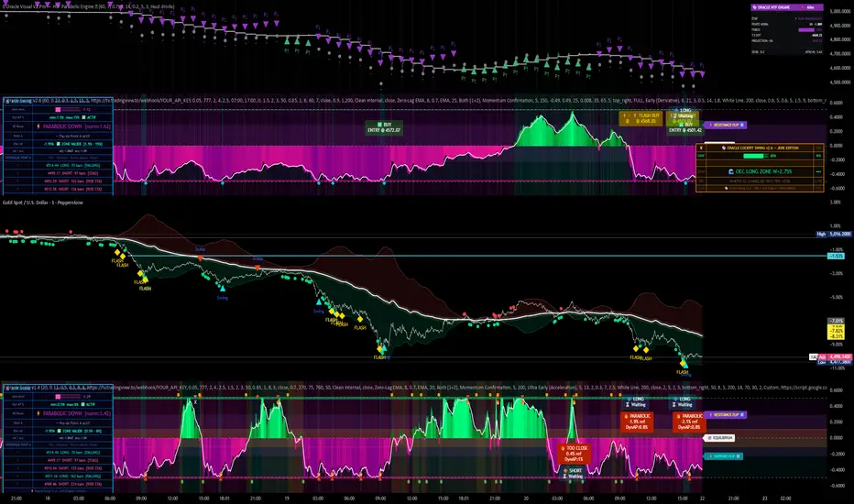Image resolution: width=854 pixels, height=504 pixels.
Task: Click the ORACLE MTF ENGINE table header
Action: (786, 7)
